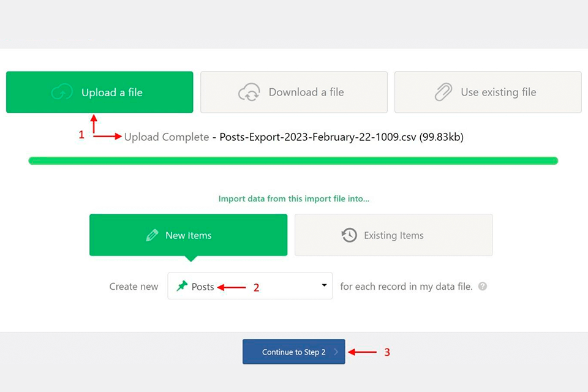
Task: Click the cloud download sync icon
Action: point(249,92)
